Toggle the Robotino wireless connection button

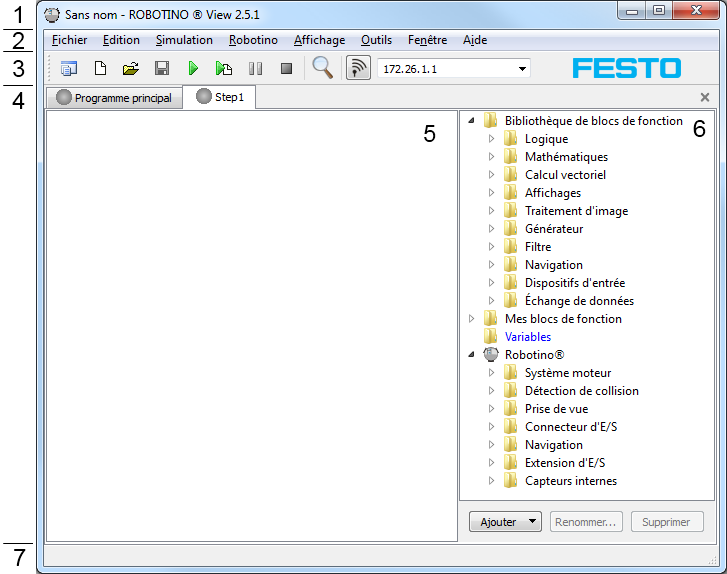pyautogui.click(x=358, y=68)
